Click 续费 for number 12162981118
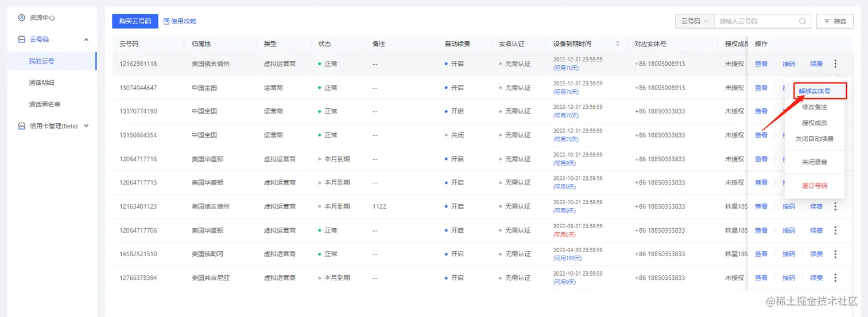868x317 pixels. click(x=816, y=64)
